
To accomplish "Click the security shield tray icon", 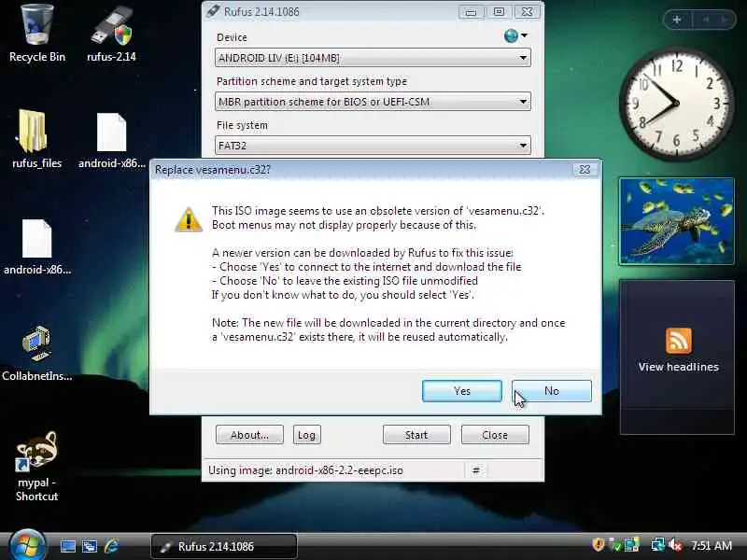I will (x=598, y=544).
